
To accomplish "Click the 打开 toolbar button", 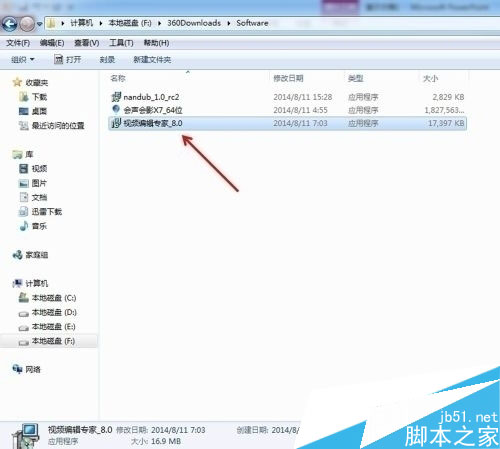I will [68, 60].
